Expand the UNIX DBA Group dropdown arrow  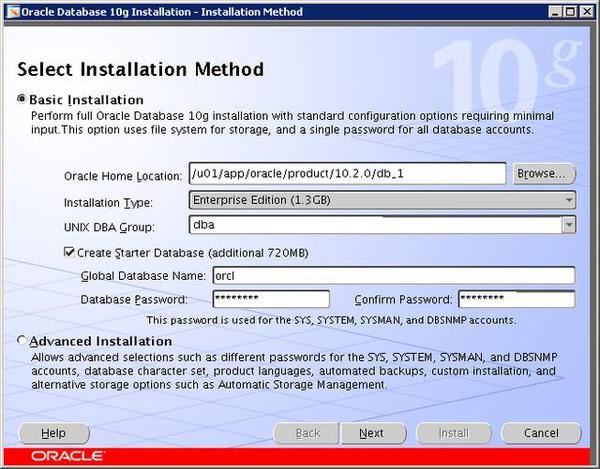pyautogui.click(x=569, y=225)
